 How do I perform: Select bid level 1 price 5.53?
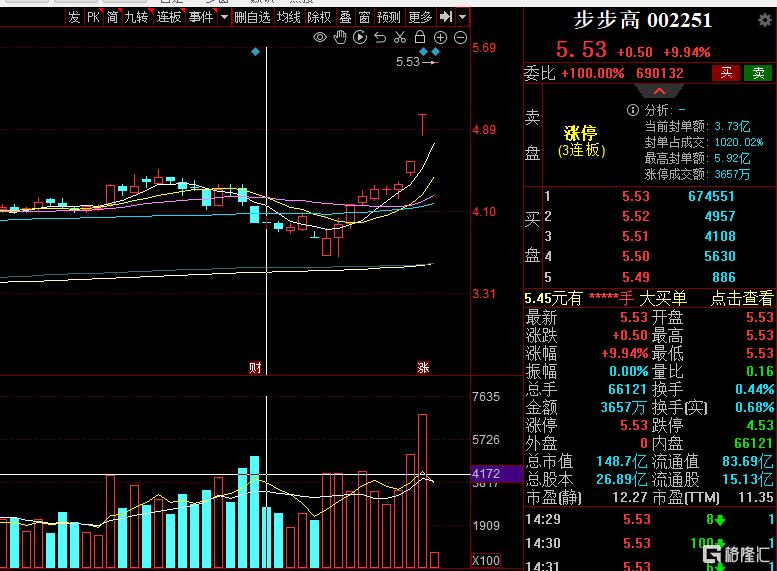point(636,196)
